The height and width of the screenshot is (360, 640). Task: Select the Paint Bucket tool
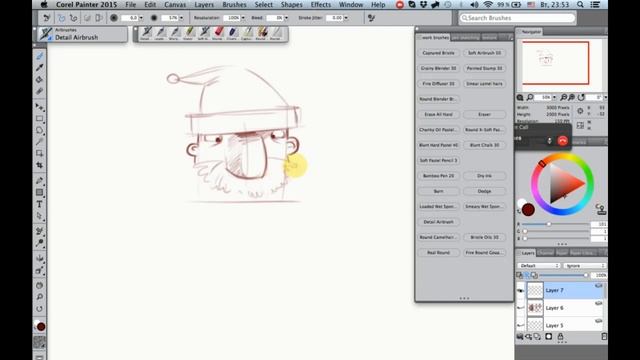[40, 80]
